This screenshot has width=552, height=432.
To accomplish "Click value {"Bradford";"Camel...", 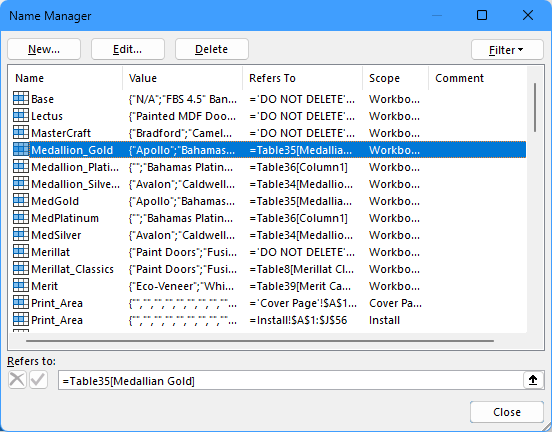I will coord(180,133).
